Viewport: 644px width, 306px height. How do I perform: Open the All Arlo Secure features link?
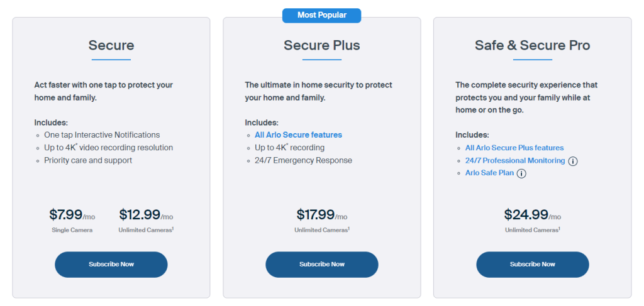click(298, 135)
